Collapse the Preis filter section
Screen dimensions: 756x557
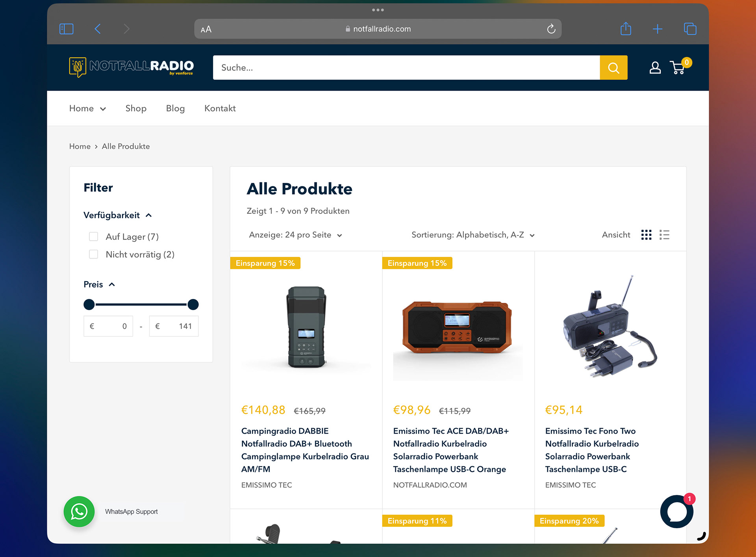coord(99,284)
